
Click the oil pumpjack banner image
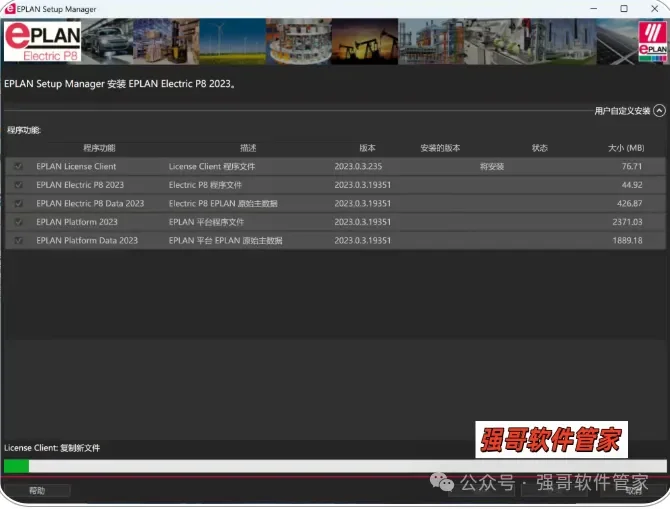(364, 41)
